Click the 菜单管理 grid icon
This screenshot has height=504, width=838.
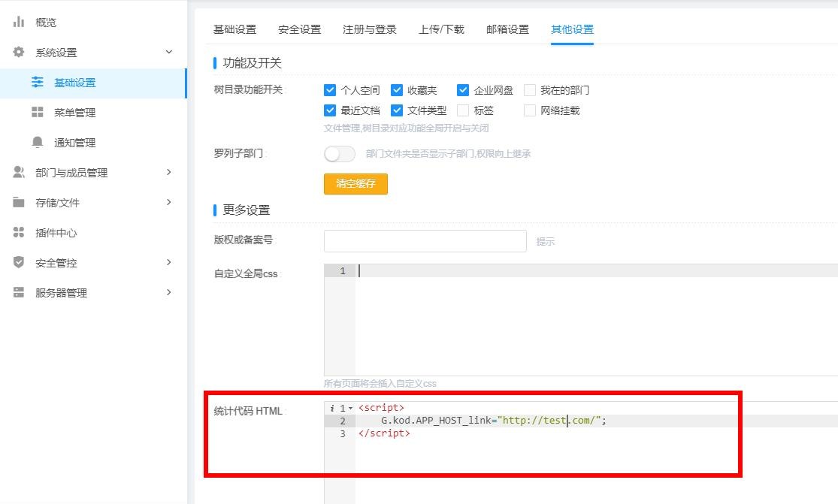point(38,112)
